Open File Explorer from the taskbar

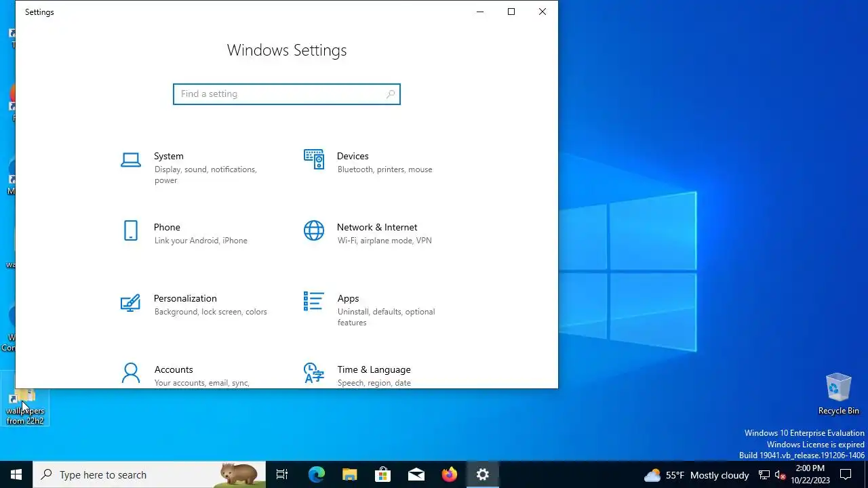(x=349, y=474)
